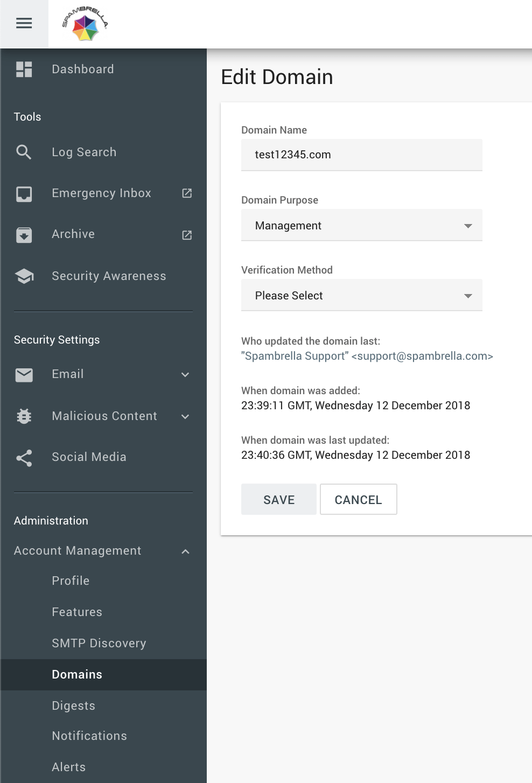Open the Features page
This screenshot has width=532, height=783.
pos(77,612)
